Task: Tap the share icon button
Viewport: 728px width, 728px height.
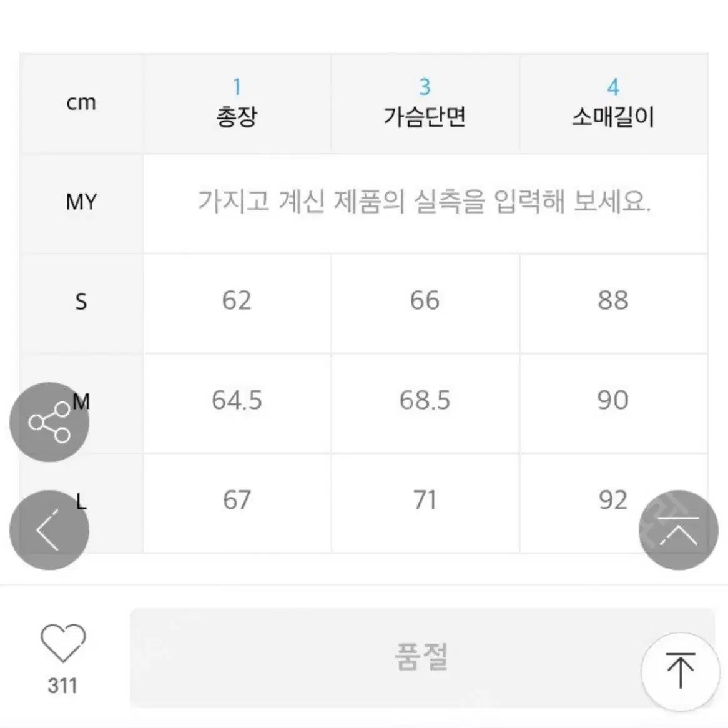Action: (x=49, y=422)
